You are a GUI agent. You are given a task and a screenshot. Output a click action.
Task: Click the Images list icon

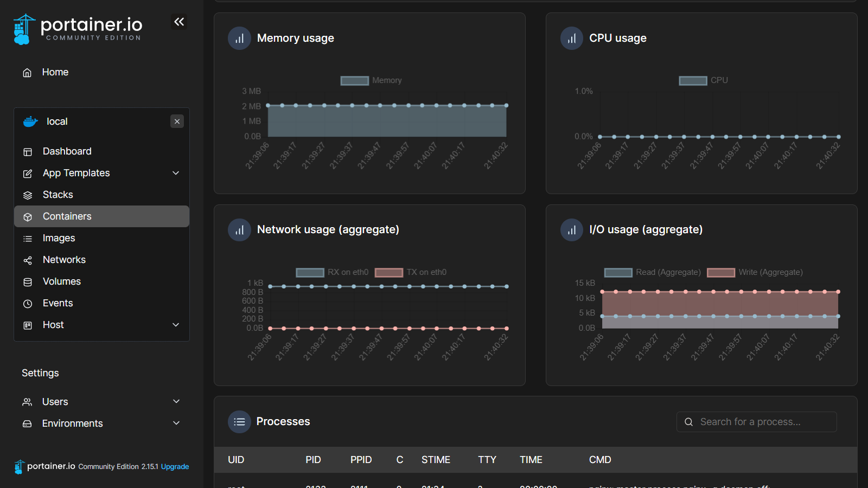(x=28, y=239)
